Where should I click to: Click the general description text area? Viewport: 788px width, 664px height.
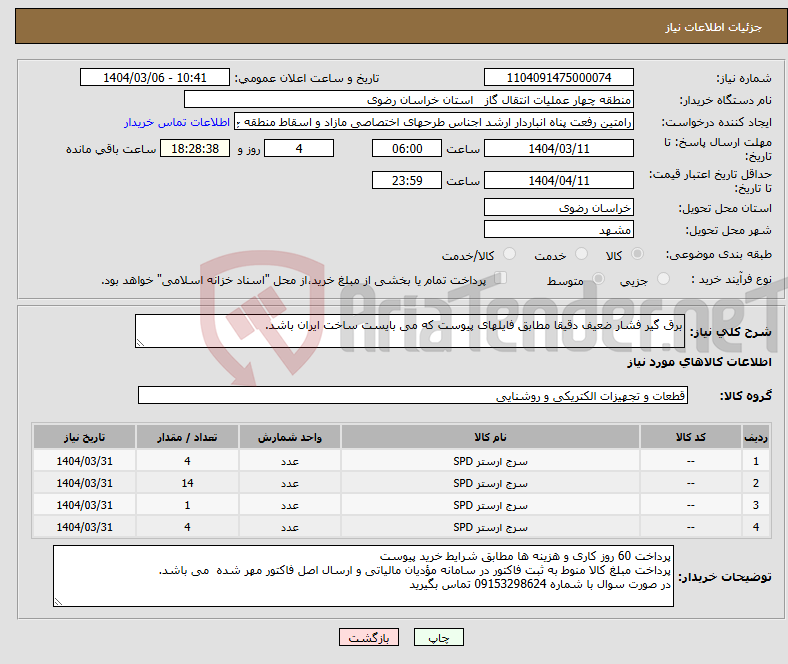click(410, 331)
